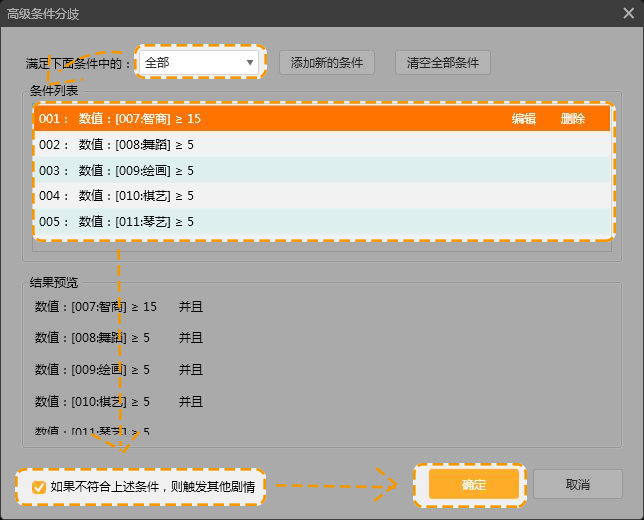
Task: Confirm with the orange 确定 button
Action: coord(474,485)
